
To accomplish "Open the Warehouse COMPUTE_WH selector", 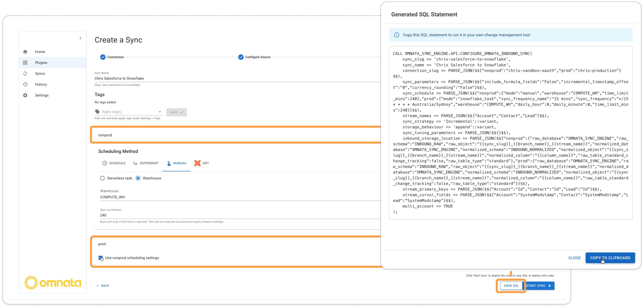I will click(x=225, y=197).
